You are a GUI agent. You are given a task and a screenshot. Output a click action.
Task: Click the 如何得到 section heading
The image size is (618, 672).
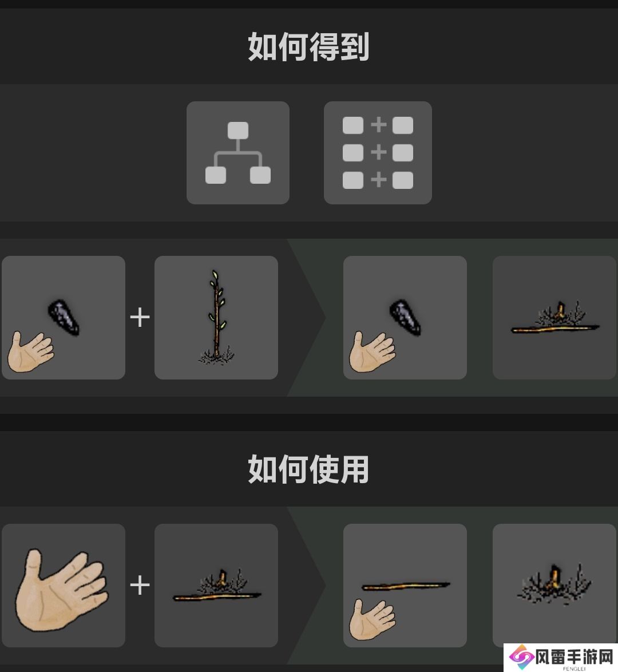pos(308,47)
